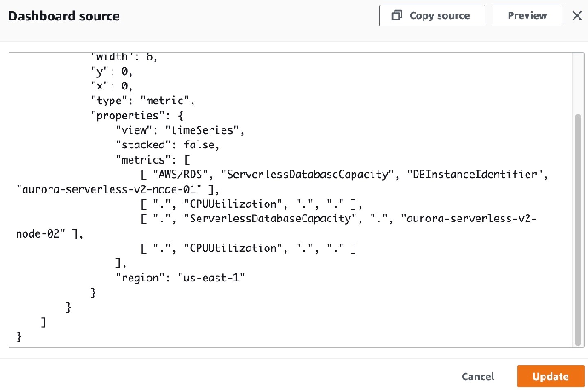This screenshot has width=588, height=391.
Task: Click the "type": "metric" line
Action: (x=144, y=101)
